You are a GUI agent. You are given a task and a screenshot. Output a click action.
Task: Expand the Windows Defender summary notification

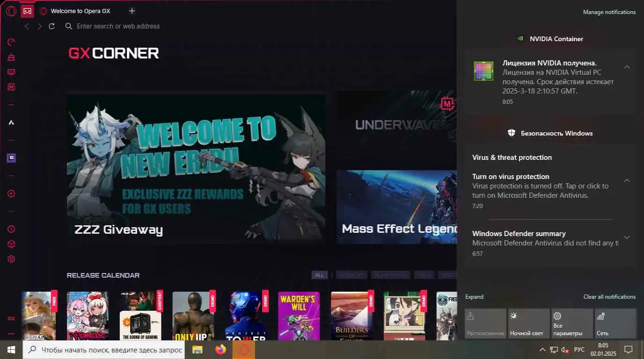click(x=627, y=237)
